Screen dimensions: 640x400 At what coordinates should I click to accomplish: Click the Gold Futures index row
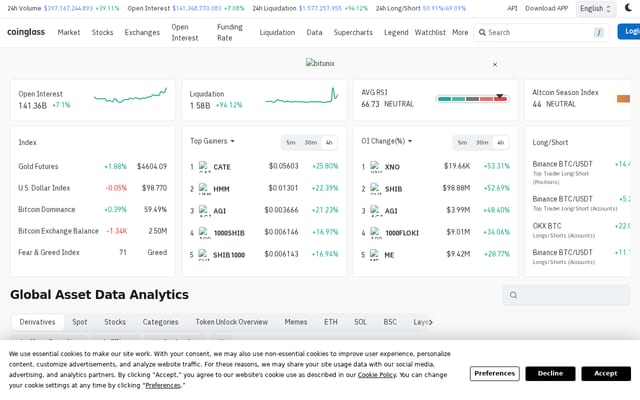pyautogui.click(x=93, y=167)
